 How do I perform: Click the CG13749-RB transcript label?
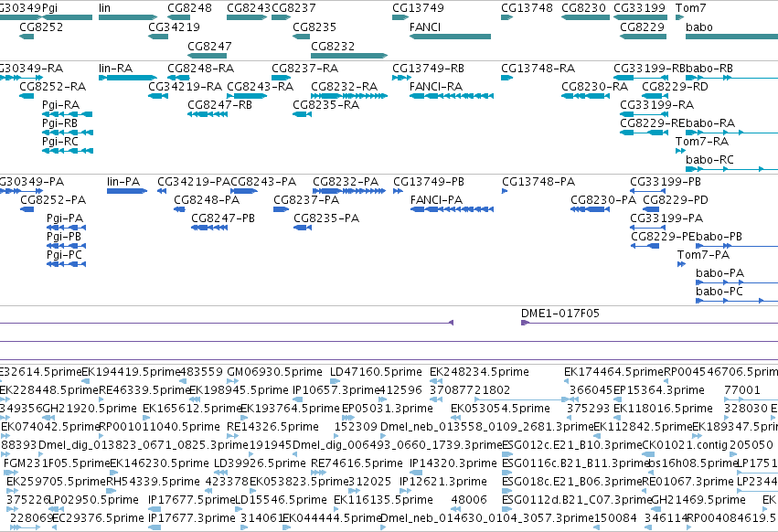point(429,68)
